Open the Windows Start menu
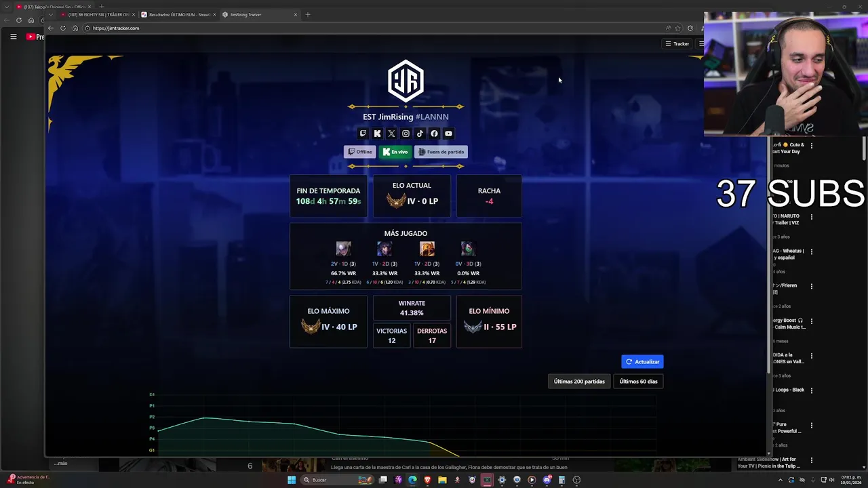Image resolution: width=868 pixels, height=488 pixels. 292,480
